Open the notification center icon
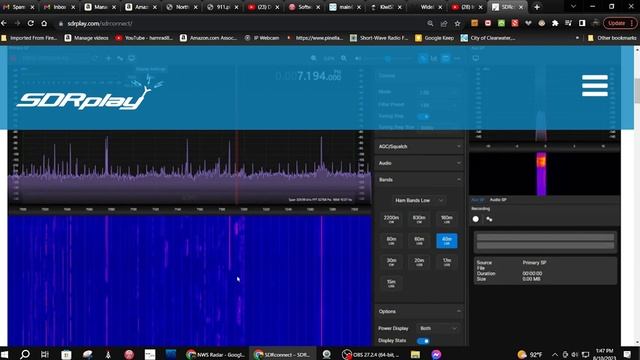 (x=627, y=354)
